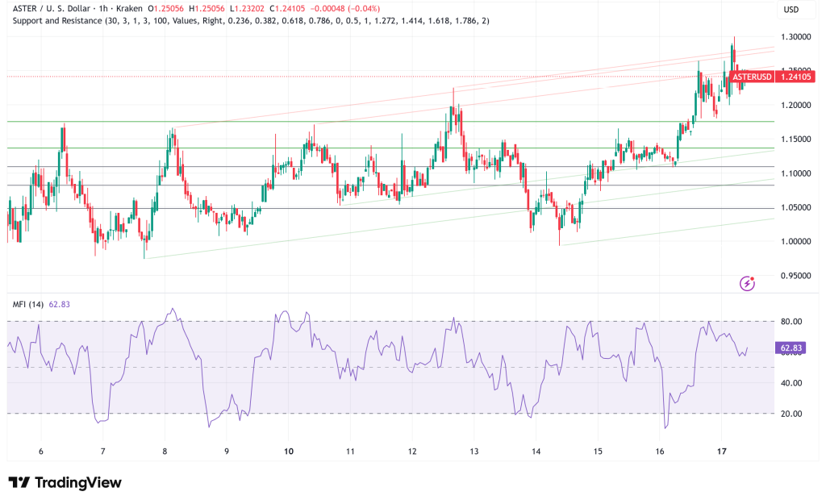The width and height of the screenshot is (826, 504).
Task: Click the 0.95000 price scale value
Action: pyautogui.click(x=797, y=276)
